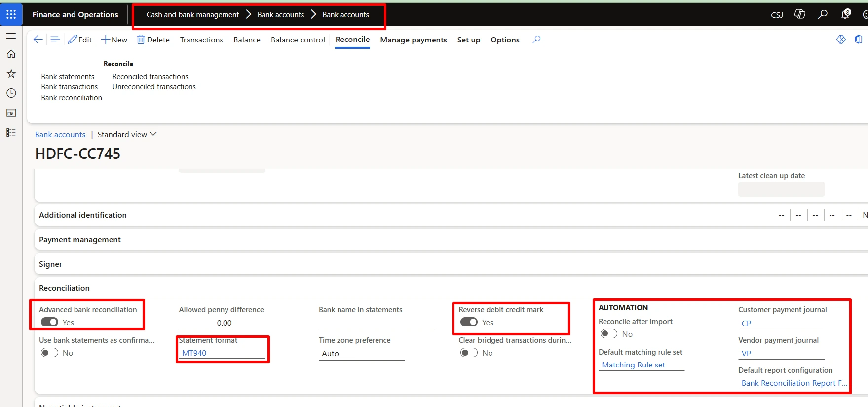Click the personalize diamond icon

click(x=841, y=39)
